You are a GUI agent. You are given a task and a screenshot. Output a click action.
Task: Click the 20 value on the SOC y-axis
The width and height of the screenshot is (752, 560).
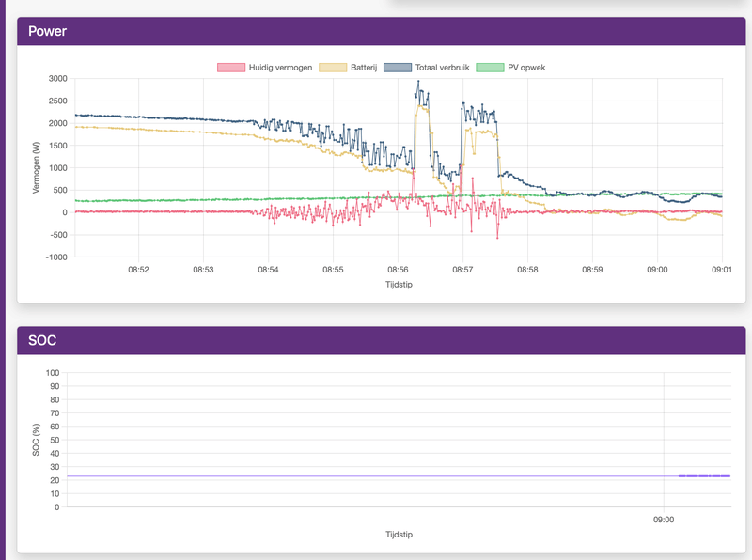coord(55,480)
